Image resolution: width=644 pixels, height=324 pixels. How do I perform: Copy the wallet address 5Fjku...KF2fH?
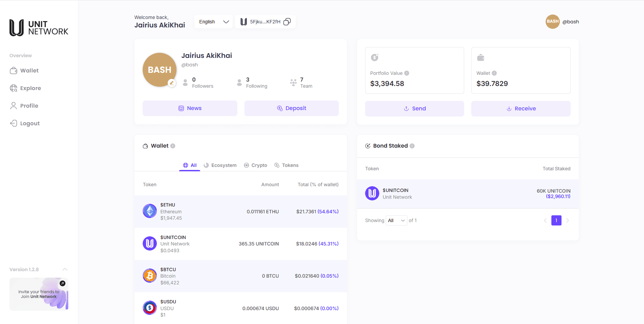(287, 22)
